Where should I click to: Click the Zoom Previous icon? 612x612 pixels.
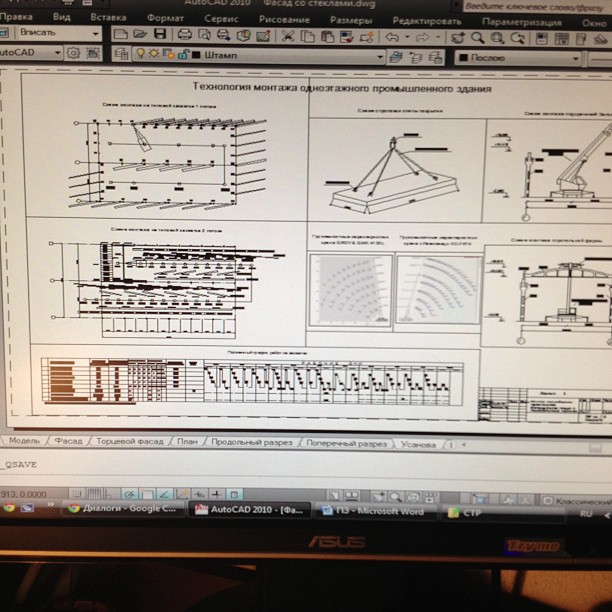[x=517, y=38]
